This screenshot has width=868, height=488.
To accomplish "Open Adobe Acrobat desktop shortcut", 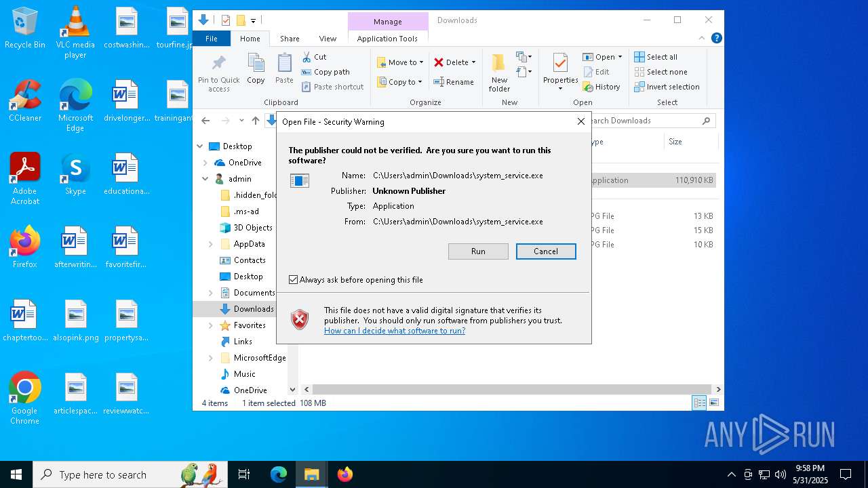I will point(25,179).
